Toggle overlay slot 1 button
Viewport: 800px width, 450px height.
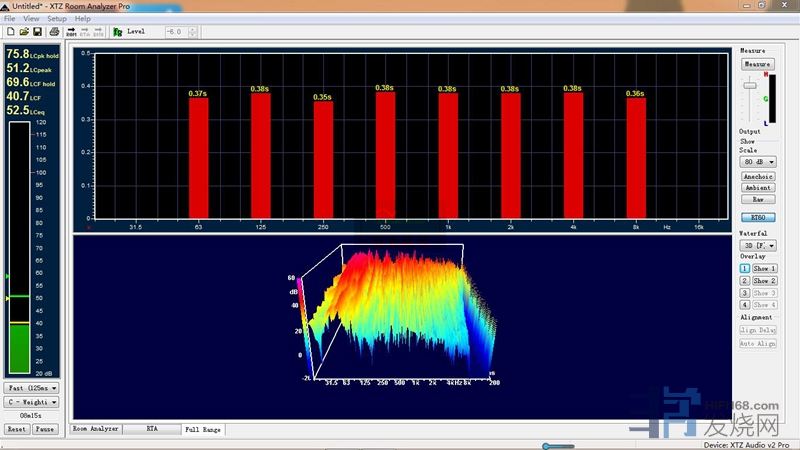pyautogui.click(x=745, y=269)
